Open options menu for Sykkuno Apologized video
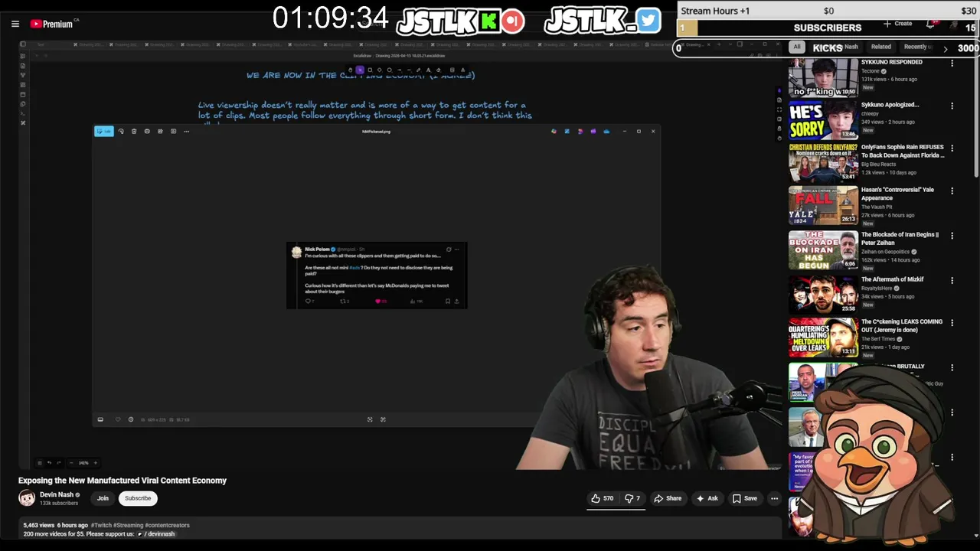 click(952, 106)
